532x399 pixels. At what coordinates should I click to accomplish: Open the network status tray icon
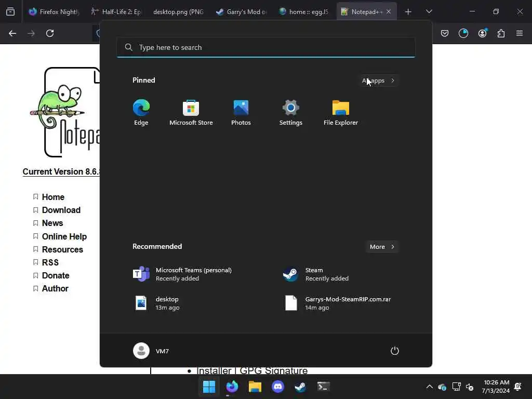point(456,387)
